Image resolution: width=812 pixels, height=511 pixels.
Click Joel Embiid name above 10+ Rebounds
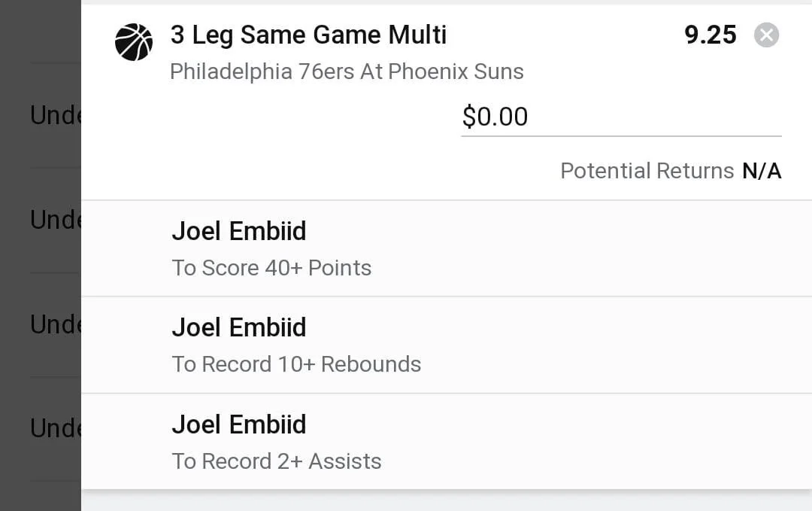click(239, 327)
